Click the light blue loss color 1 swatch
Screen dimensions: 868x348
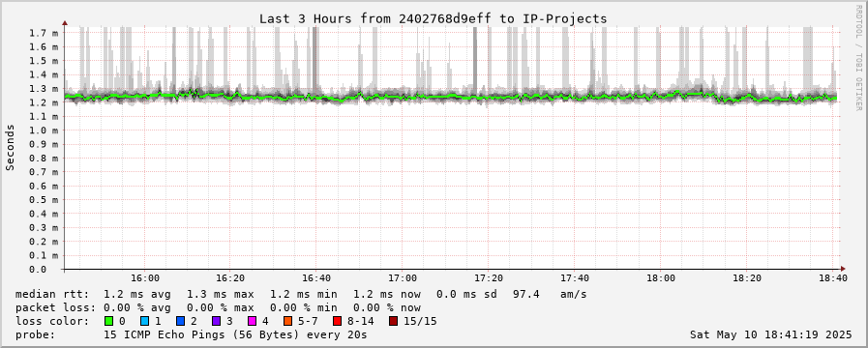[144, 321]
